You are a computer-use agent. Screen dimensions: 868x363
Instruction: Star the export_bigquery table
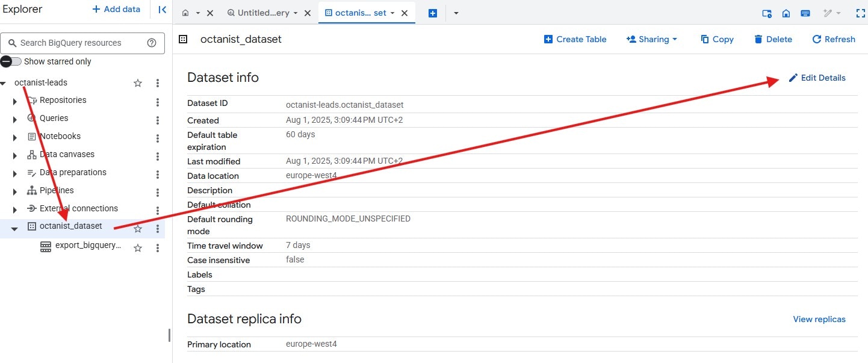[x=138, y=247]
